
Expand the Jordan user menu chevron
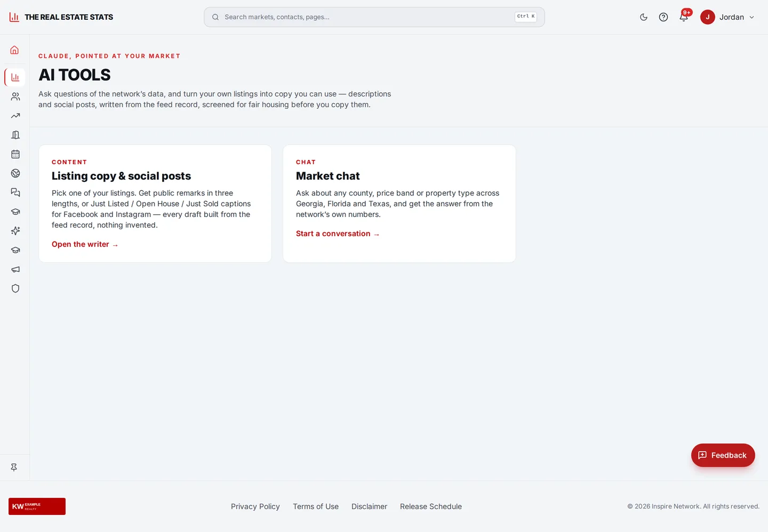pos(752,17)
